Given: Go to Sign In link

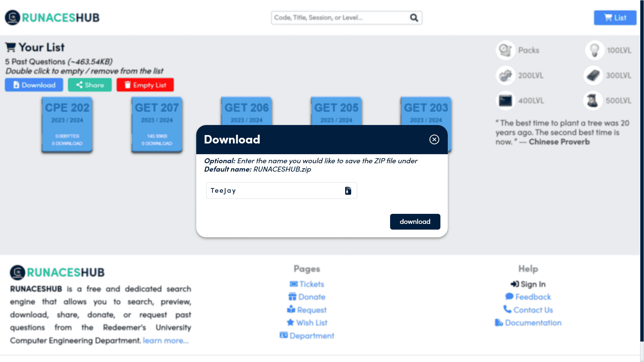Looking at the screenshot, I should click(x=528, y=284).
